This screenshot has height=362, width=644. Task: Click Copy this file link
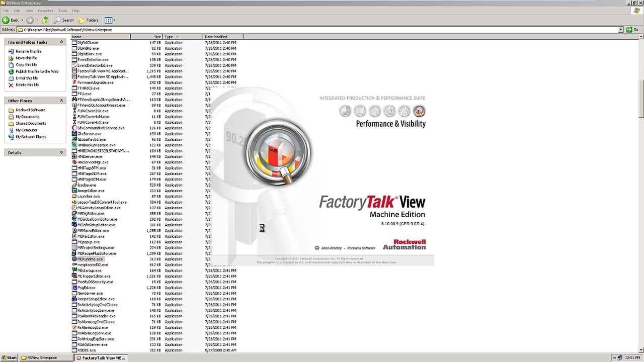click(26, 65)
